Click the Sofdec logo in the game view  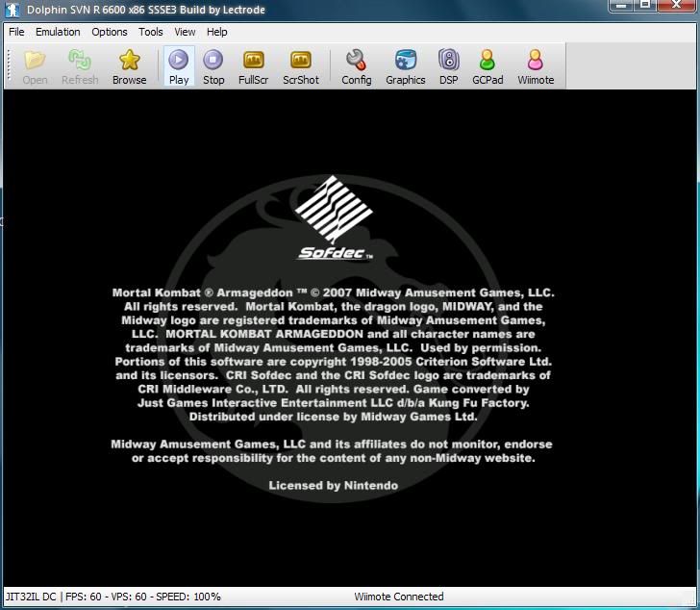pyautogui.click(x=335, y=217)
